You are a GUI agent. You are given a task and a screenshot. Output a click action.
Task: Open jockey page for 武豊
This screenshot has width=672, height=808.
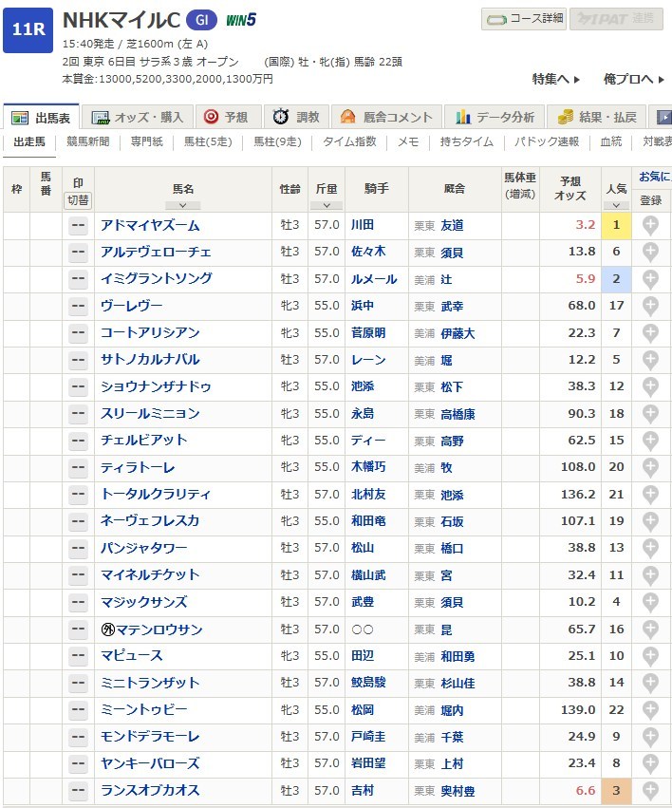coord(363,602)
